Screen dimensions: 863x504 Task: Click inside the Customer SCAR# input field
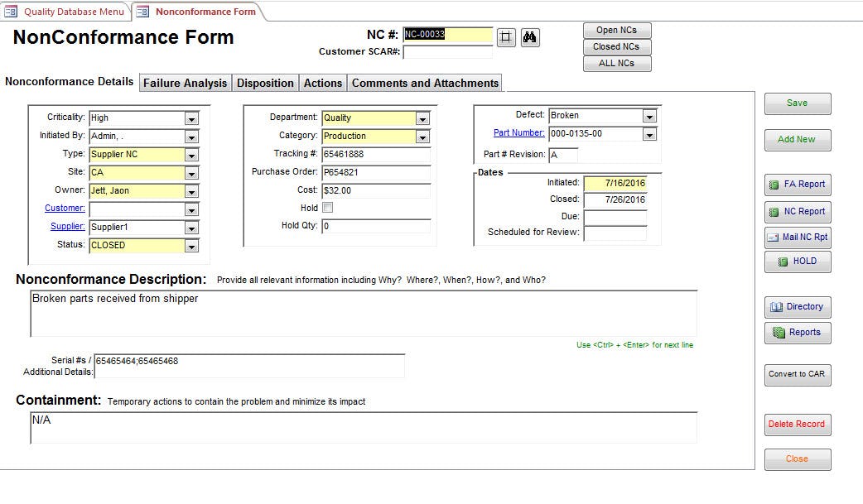coord(447,52)
